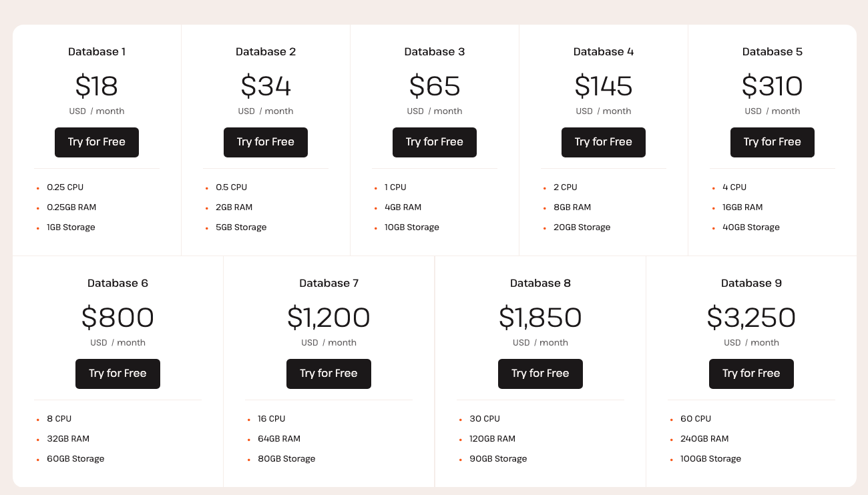Click the 100GB Storage feature
Screen dimensions: 868x495
pyautogui.click(x=710, y=459)
